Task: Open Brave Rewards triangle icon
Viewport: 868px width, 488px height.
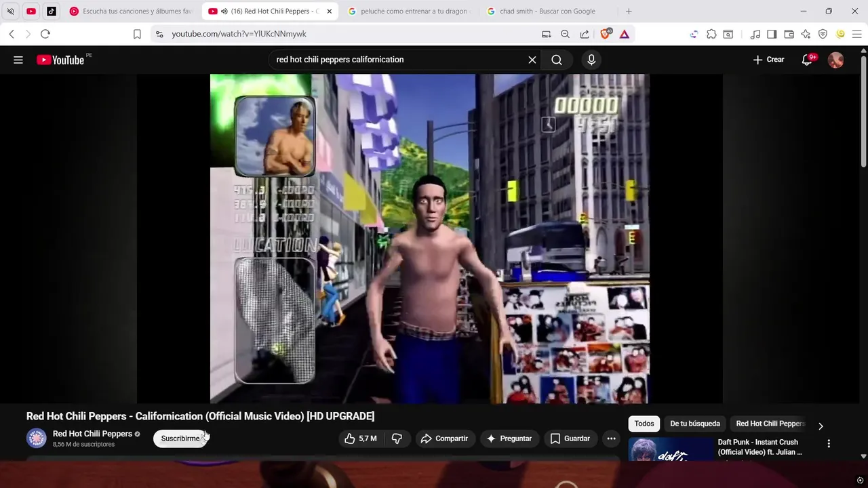Action: click(625, 34)
